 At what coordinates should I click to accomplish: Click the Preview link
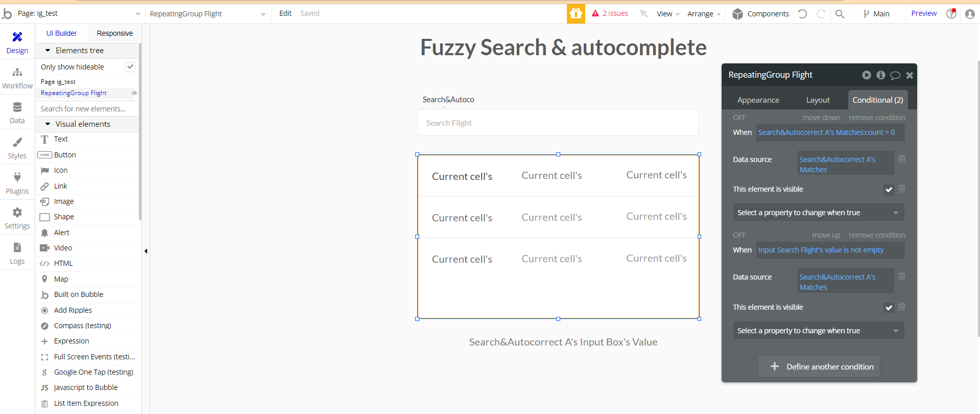[x=924, y=13]
